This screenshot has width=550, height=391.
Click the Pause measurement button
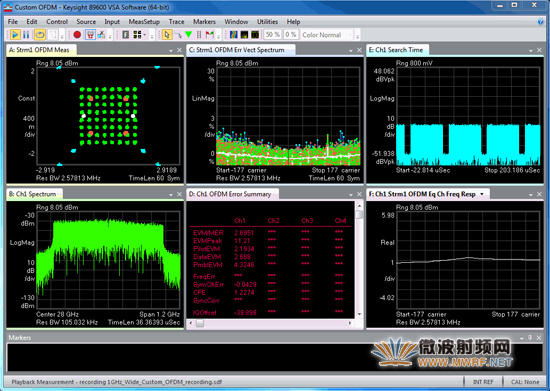tap(26, 35)
